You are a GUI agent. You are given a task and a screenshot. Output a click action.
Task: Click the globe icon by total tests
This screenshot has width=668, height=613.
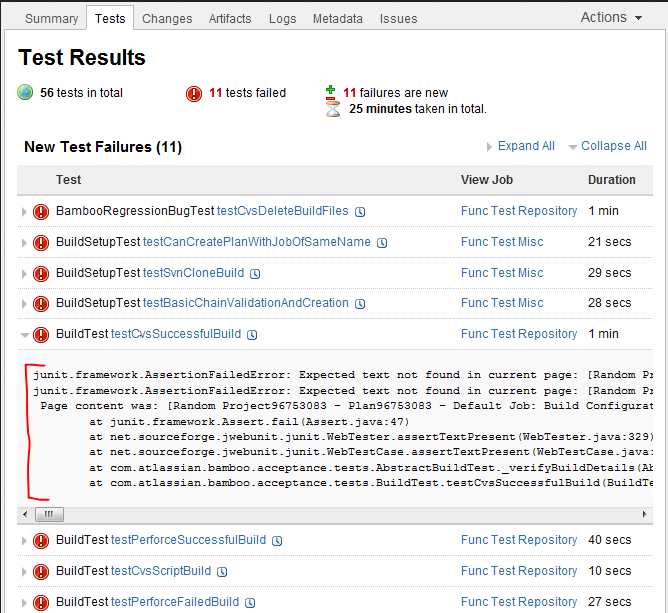[x=25, y=92]
